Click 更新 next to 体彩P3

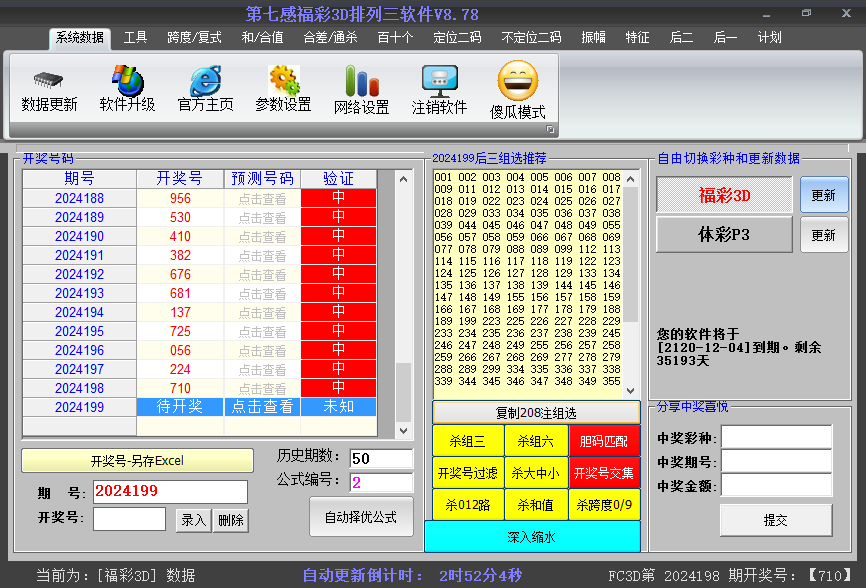coord(824,235)
